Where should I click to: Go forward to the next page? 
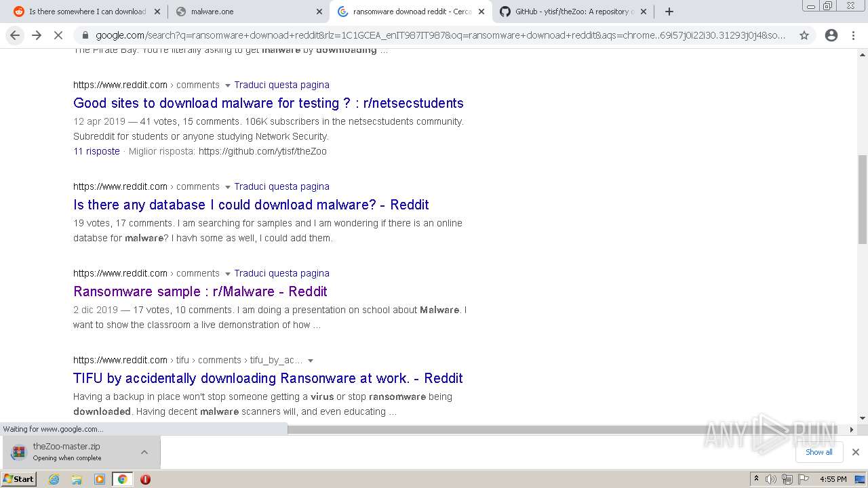click(x=37, y=35)
